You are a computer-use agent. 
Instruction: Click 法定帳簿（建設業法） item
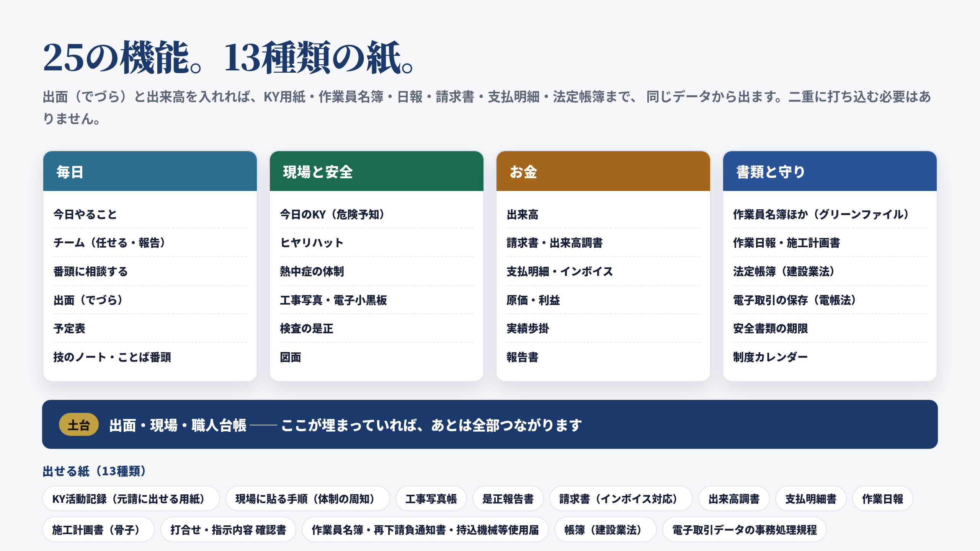click(830, 271)
